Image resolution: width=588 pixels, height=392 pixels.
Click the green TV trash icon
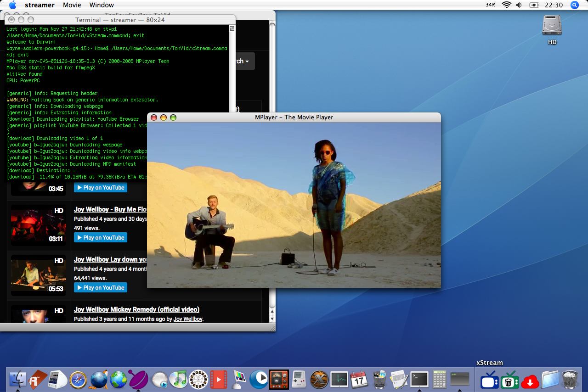[x=510, y=380]
